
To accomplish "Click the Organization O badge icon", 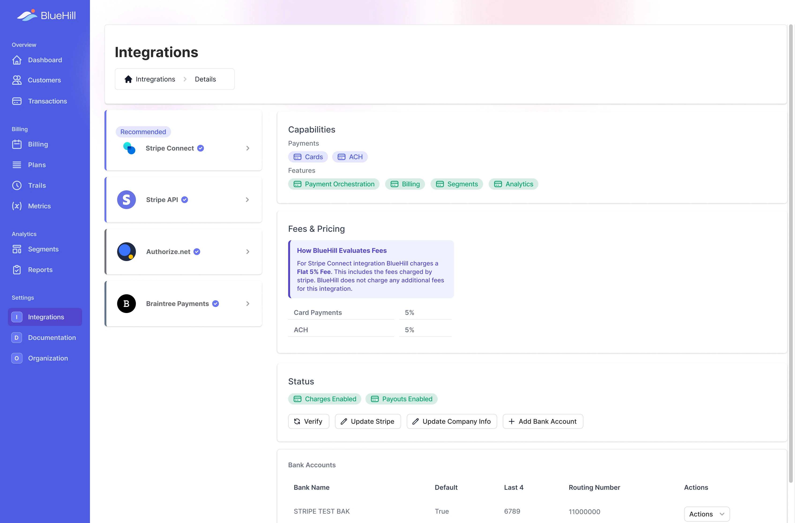I will [17, 358].
